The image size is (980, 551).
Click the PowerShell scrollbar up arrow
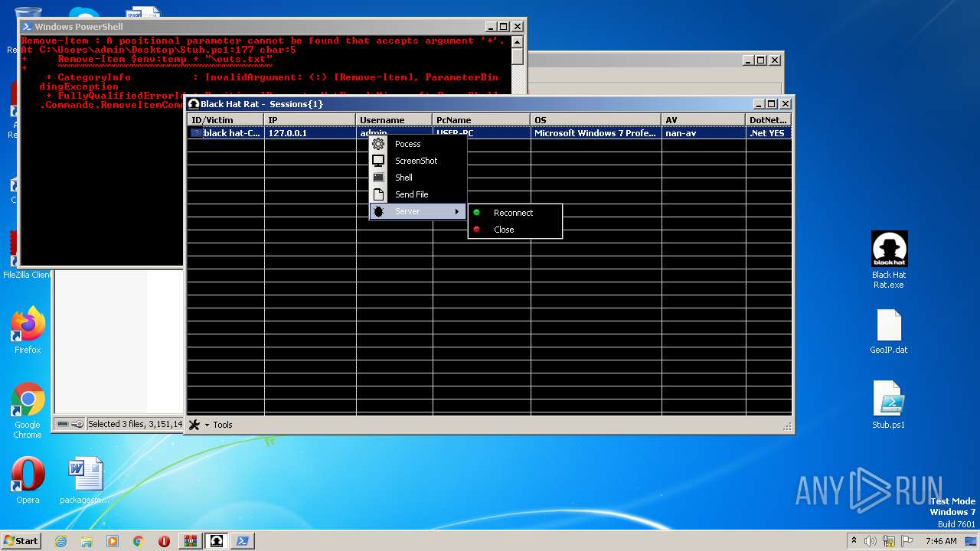[x=518, y=43]
